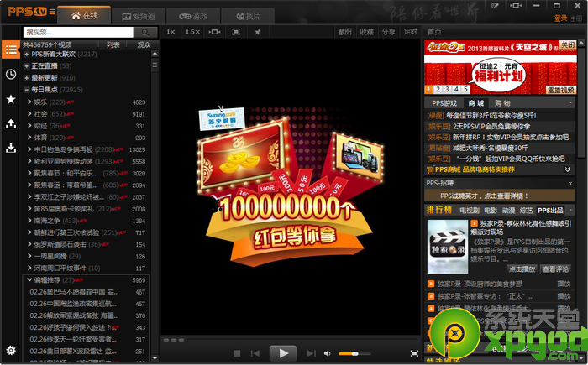Viewport: 588px width, 365px height.
Task: Sort by the 列表 column header
Action: (x=113, y=45)
